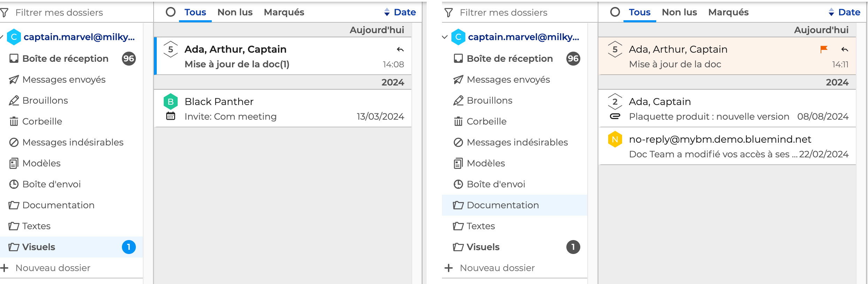This screenshot has height=284, width=868.
Task: Click the green B avatar of Black Panther
Action: click(171, 102)
